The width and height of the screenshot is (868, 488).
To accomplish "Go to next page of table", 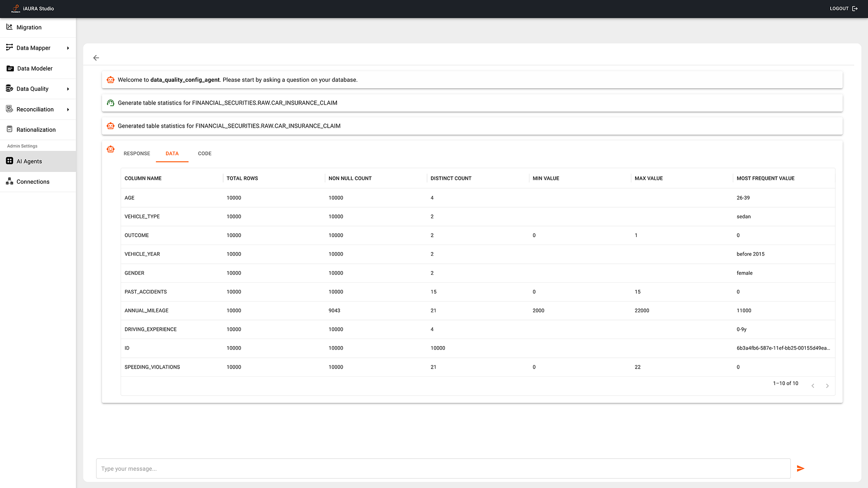I will (x=827, y=386).
